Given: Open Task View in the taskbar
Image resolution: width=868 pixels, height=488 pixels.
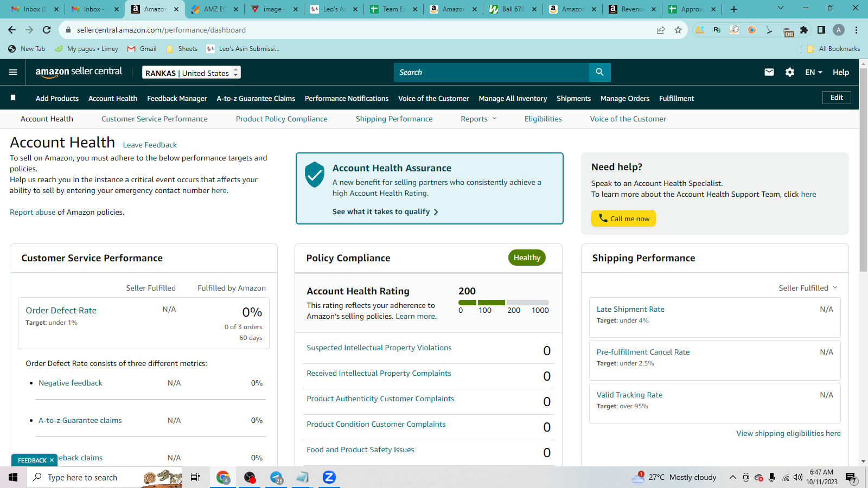Looking at the screenshot, I should click(x=195, y=477).
